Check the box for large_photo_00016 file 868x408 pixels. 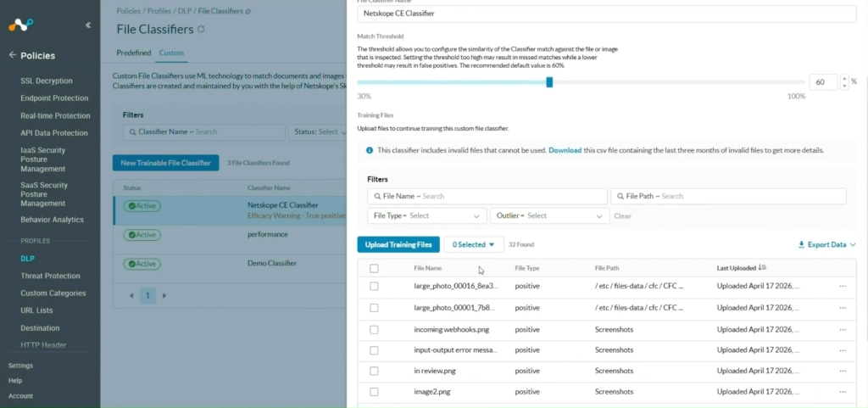click(x=374, y=286)
